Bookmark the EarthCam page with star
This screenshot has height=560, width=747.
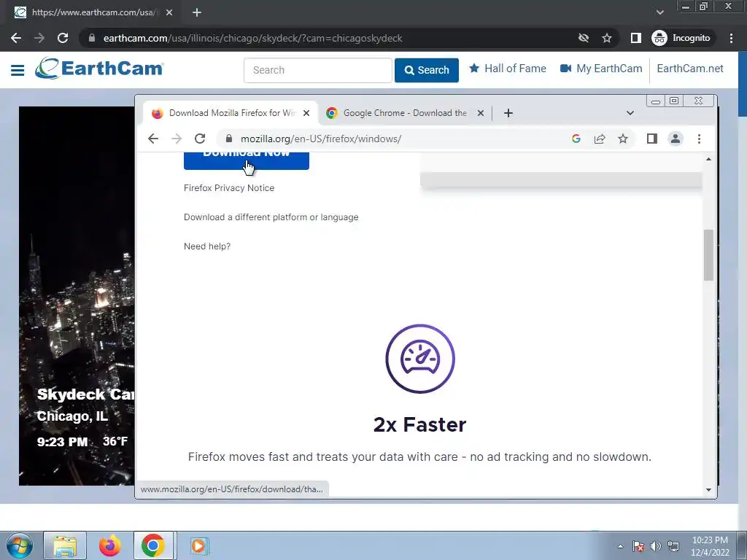pyautogui.click(x=606, y=38)
